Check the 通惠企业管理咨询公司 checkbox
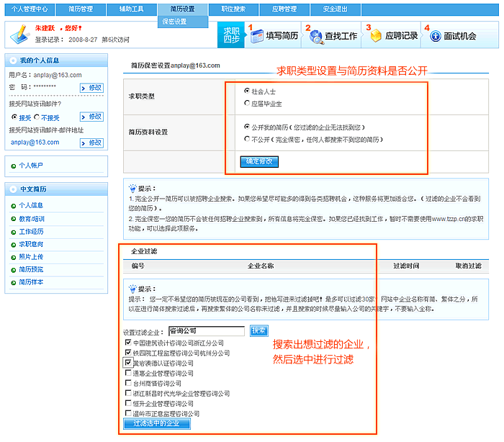 tap(127, 374)
